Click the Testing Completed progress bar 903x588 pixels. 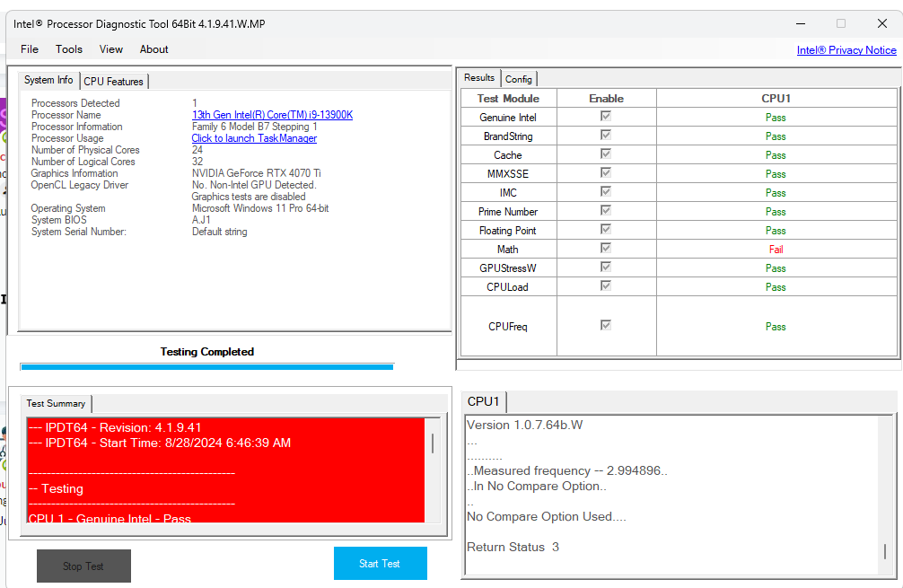(206, 366)
